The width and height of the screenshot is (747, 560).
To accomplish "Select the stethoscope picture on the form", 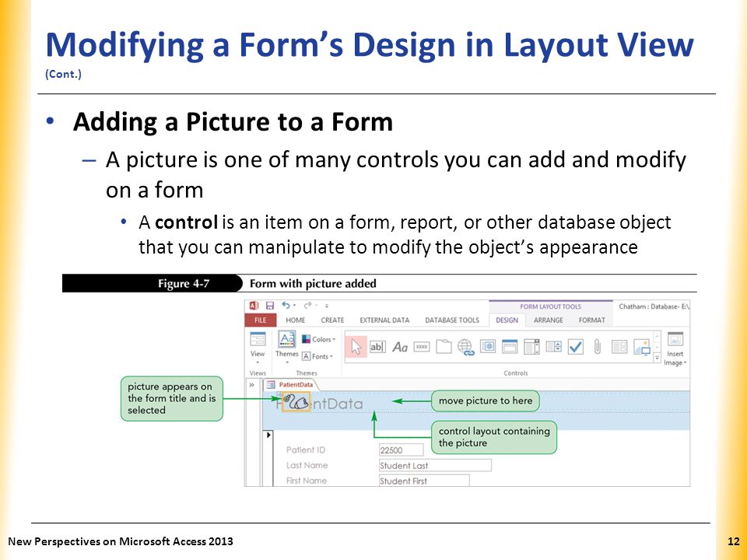I will [296, 402].
